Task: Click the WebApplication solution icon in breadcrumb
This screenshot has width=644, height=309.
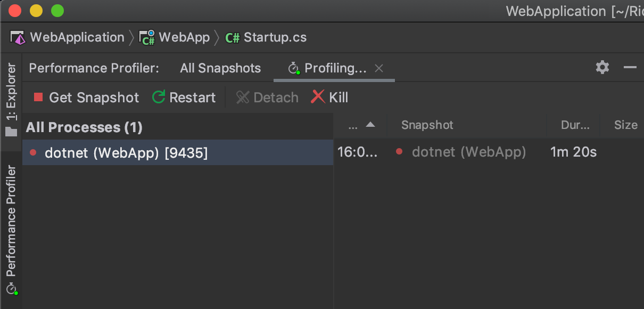Action: [x=18, y=38]
